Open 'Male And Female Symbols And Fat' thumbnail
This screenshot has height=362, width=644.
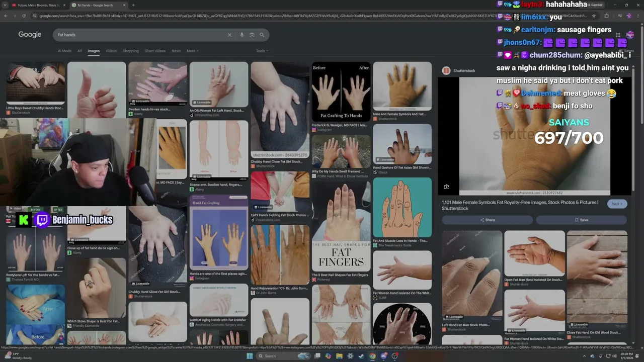403,86
